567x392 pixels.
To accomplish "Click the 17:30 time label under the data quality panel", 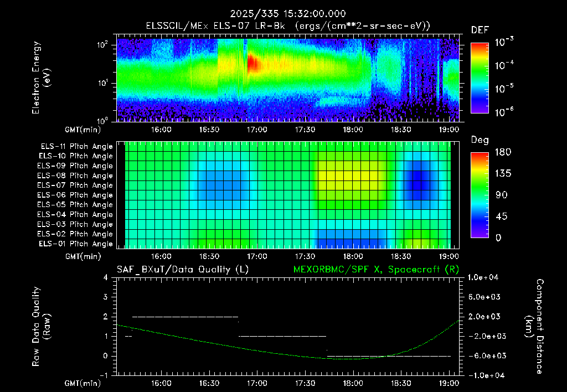I will pos(305,383).
